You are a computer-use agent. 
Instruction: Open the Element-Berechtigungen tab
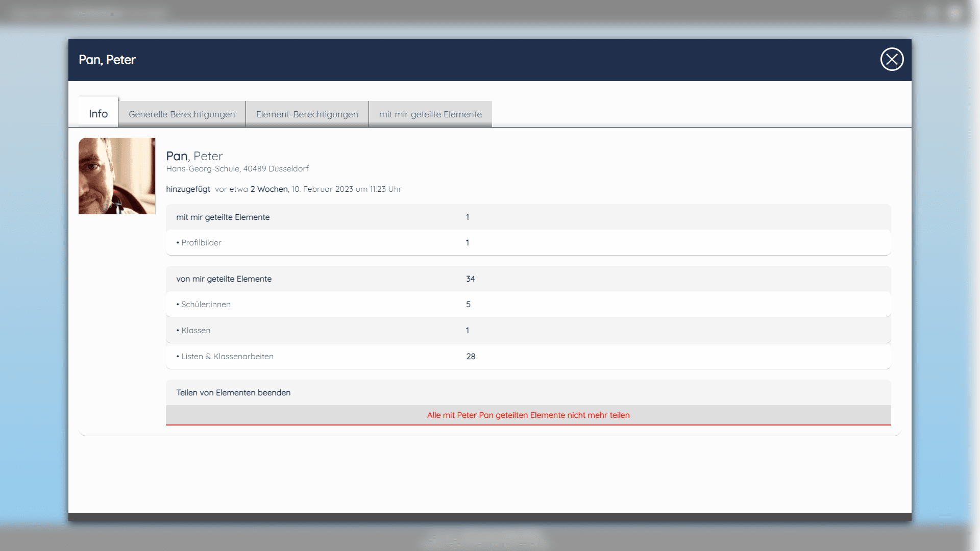coord(307,114)
